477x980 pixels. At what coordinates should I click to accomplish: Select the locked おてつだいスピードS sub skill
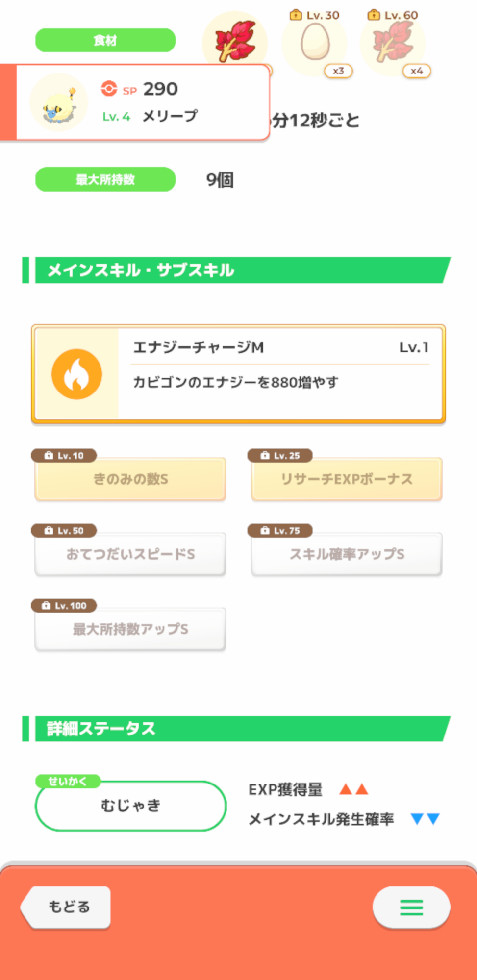[x=130, y=554]
